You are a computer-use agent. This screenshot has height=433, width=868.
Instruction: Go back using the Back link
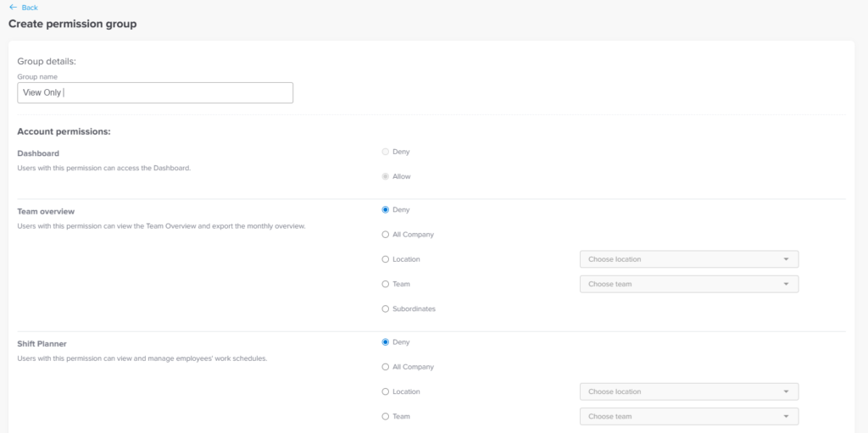29,8
